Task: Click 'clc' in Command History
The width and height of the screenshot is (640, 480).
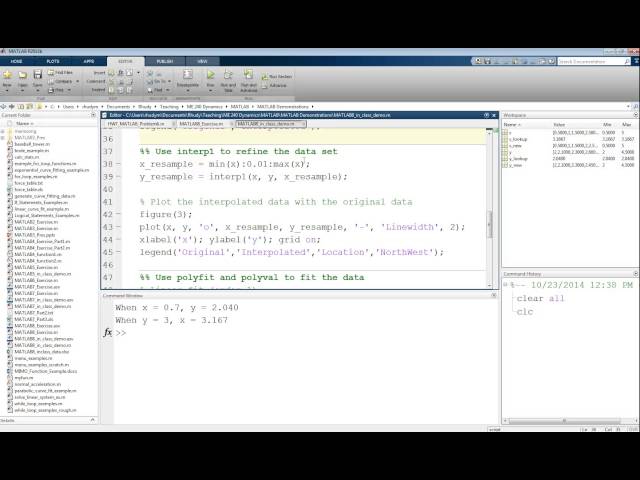Action: pyautogui.click(x=525, y=312)
